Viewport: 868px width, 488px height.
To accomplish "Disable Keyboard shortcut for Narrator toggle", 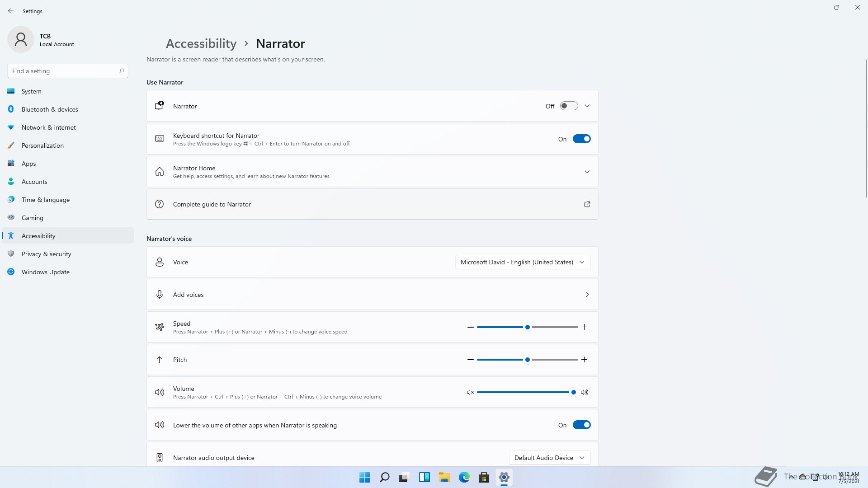I will (581, 139).
